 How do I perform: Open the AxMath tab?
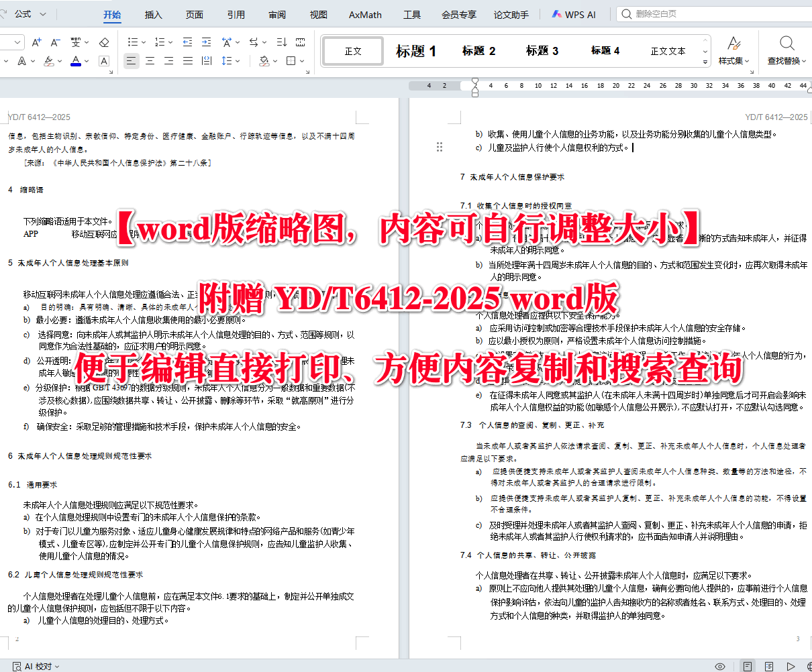tap(365, 14)
